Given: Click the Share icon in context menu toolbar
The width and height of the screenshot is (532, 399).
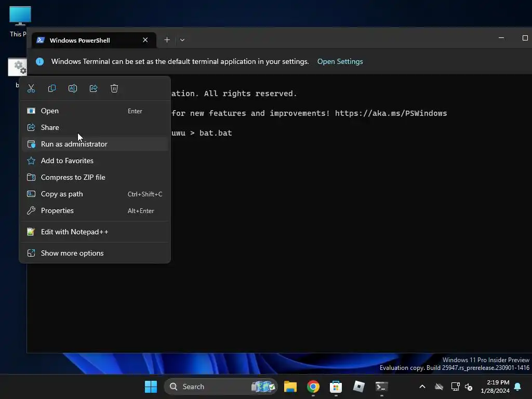Looking at the screenshot, I should (94, 88).
